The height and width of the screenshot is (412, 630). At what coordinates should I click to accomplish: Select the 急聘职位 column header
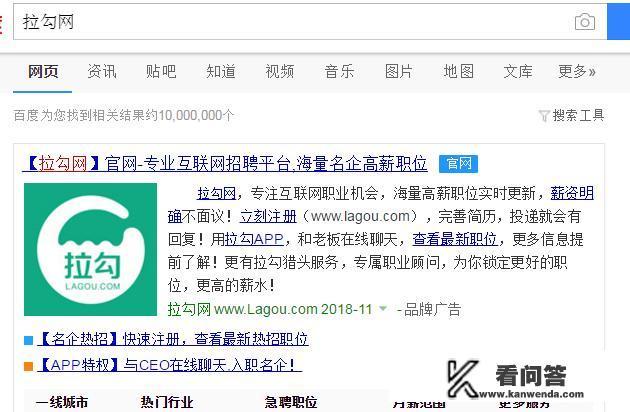tap(291, 402)
